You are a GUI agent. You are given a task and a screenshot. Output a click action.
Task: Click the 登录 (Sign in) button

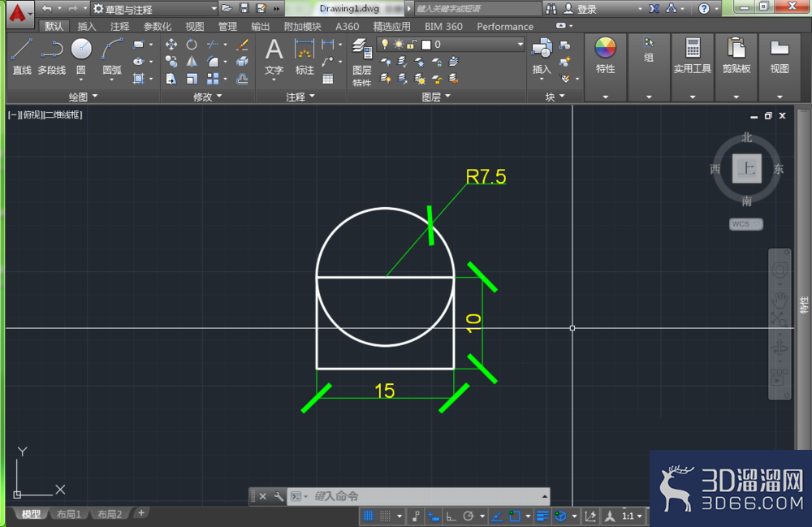tap(581, 9)
